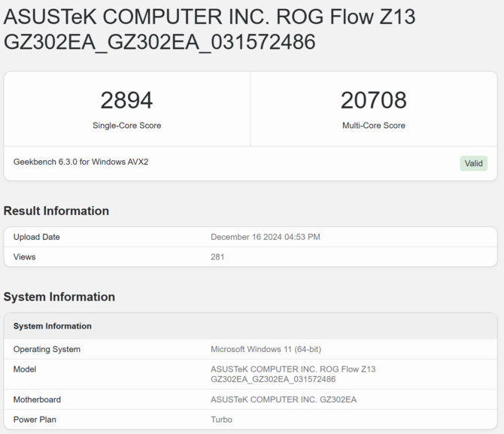Click the green Valid badge

(473, 163)
